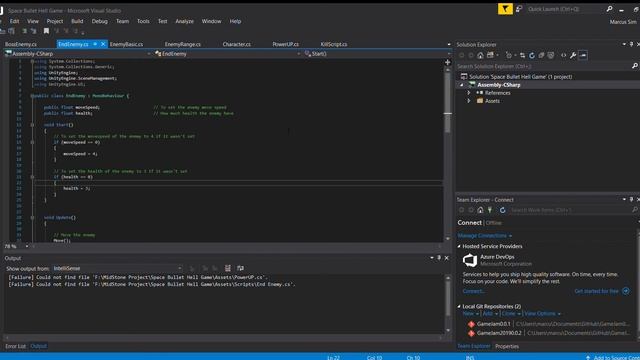This screenshot has height=360, width=640.
Task: Click the Team Explorer plug connect icon
Action: (490, 210)
